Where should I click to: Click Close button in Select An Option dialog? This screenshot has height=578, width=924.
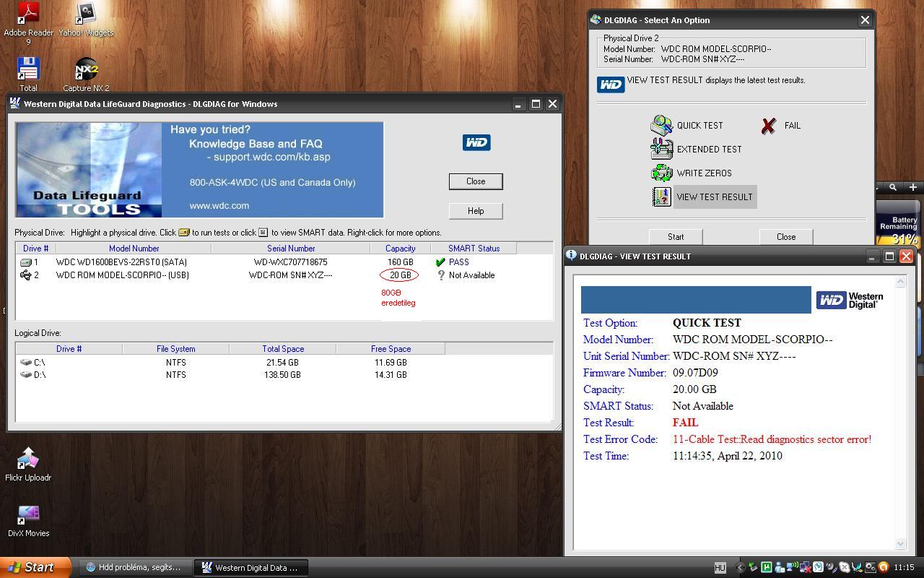point(786,236)
